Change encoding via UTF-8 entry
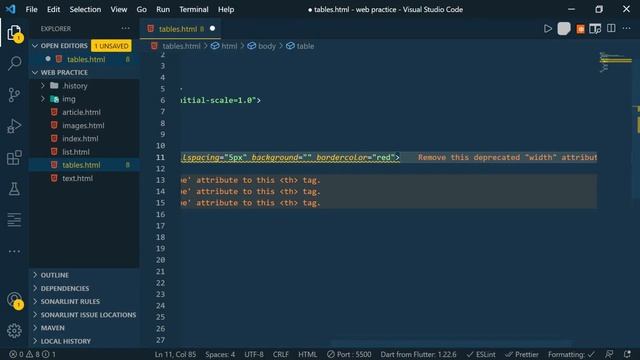Image resolution: width=640 pixels, height=360 pixels. coord(254,354)
